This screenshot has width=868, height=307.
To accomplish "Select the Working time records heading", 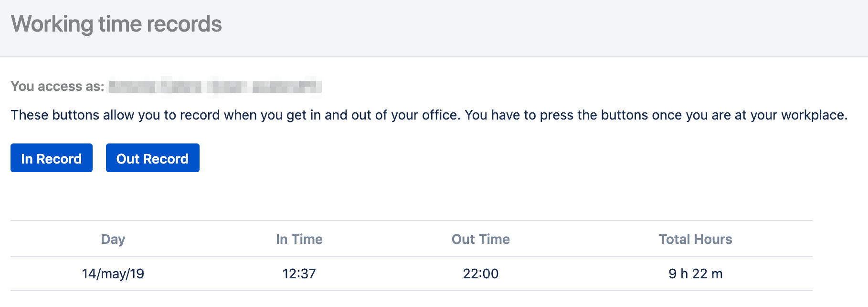I will (116, 24).
